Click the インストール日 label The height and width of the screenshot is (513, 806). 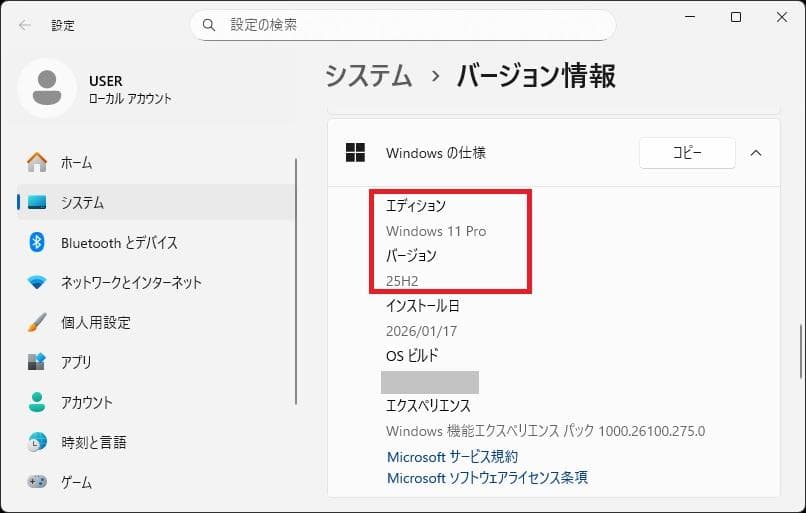pos(423,306)
